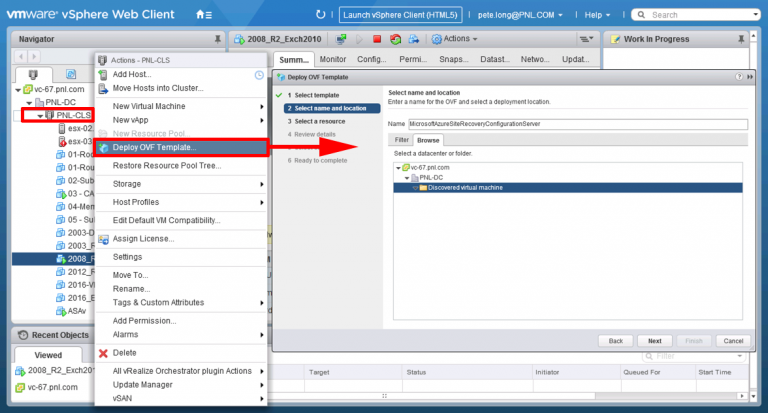Image resolution: width=768 pixels, height=413 pixels.
Task: Expand Tags & Custom Attributes submenu
Action: point(181,303)
